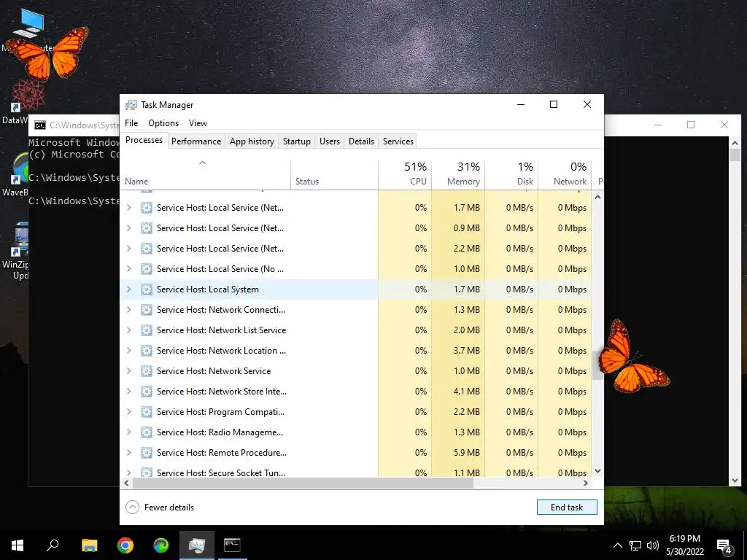Click gear icon of Service Host: Network Location ...
Viewport: 747px width, 560px height.
[146, 351]
